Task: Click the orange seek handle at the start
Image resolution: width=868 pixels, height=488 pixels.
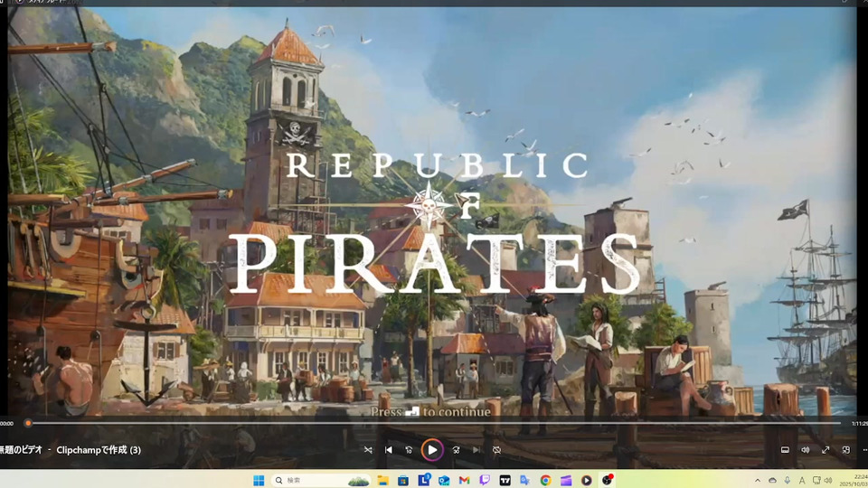Action: coord(28,423)
